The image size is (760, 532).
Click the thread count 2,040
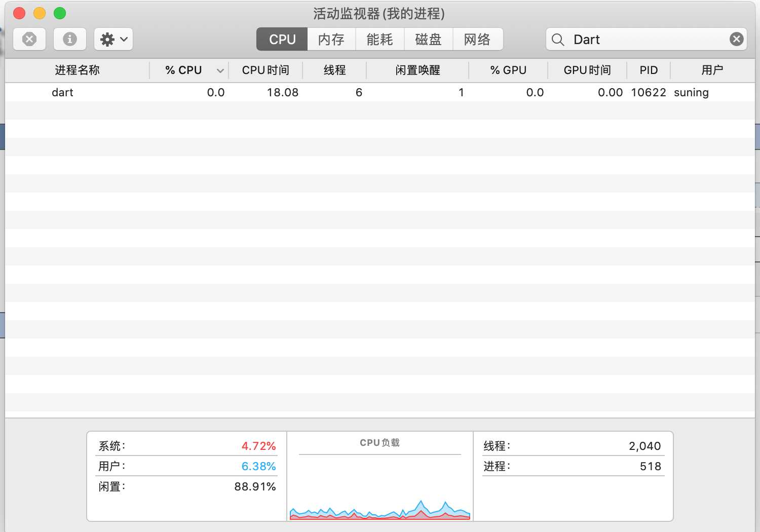644,446
